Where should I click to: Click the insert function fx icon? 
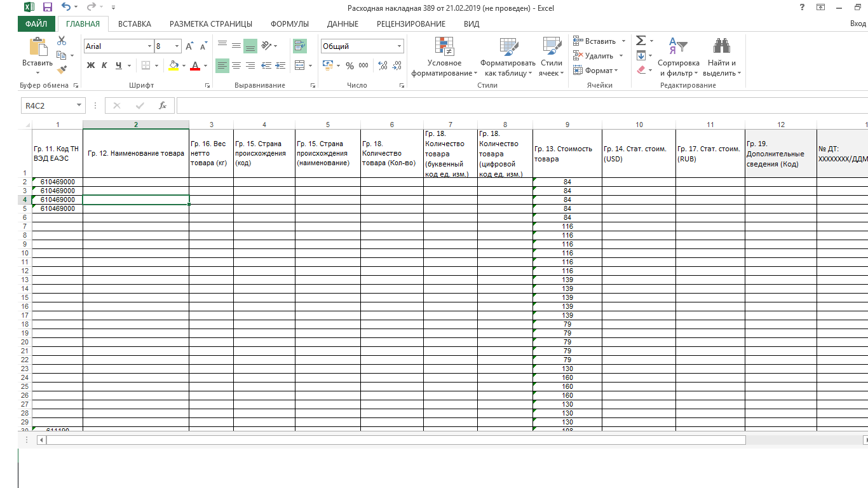163,105
